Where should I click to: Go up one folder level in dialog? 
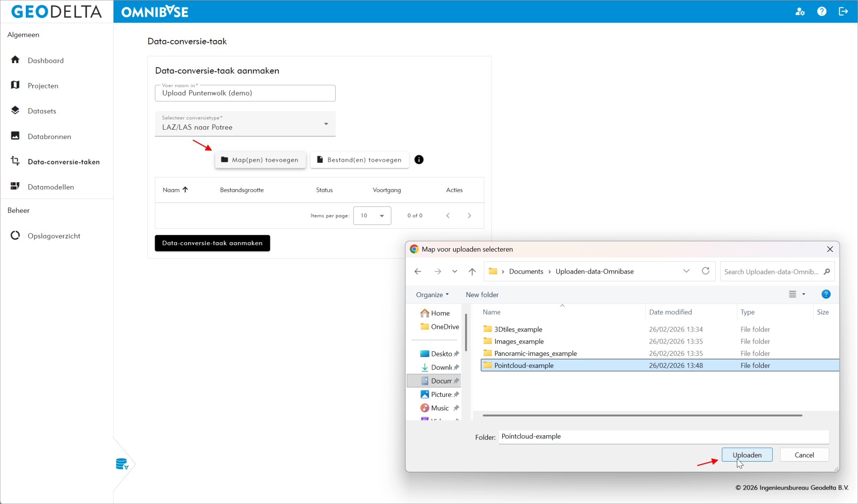(472, 271)
